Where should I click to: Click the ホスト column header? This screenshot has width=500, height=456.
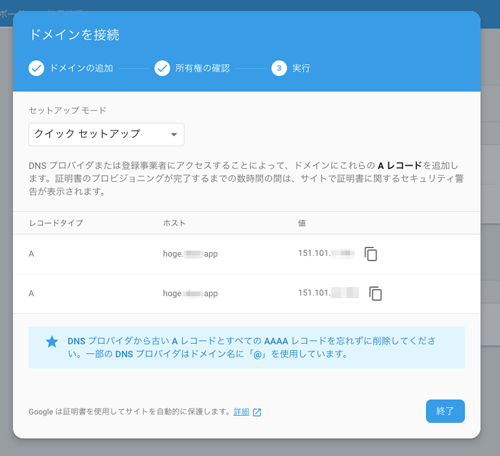click(174, 223)
